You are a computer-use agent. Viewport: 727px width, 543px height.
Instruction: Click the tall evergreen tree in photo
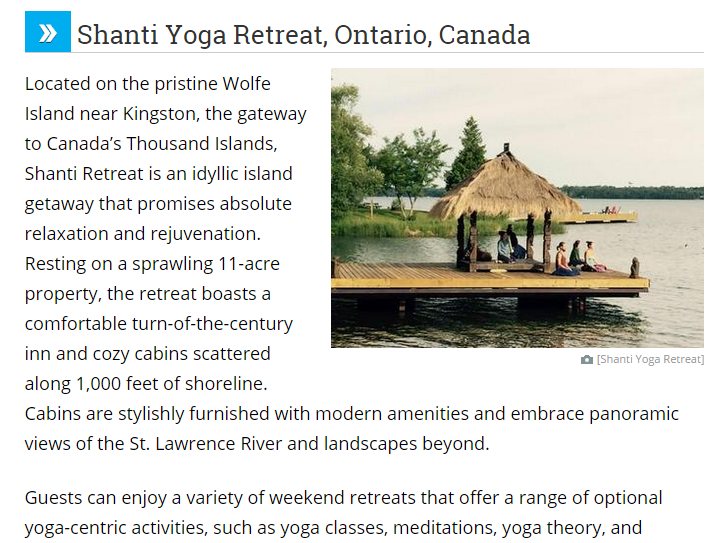(469, 153)
